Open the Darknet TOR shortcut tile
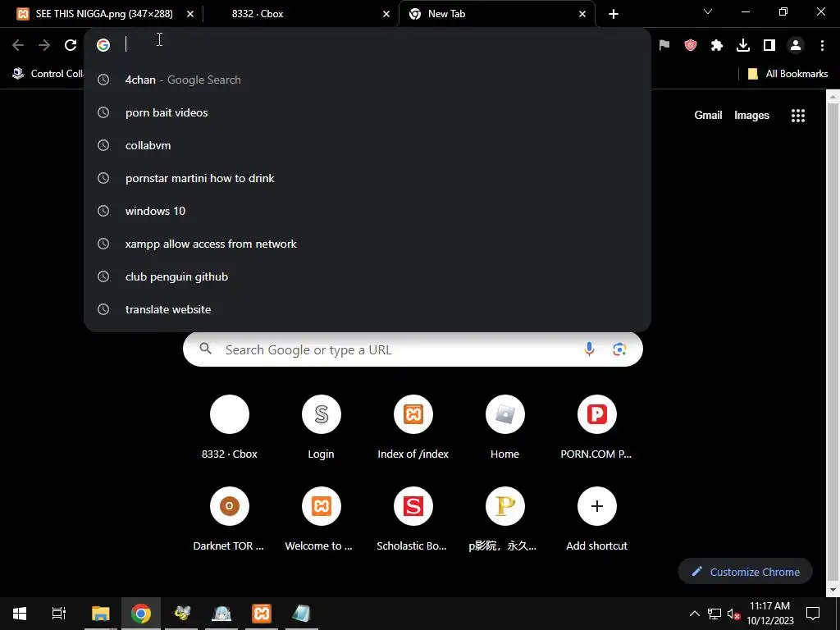Image resolution: width=840 pixels, height=630 pixels. click(x=229, y=519)
